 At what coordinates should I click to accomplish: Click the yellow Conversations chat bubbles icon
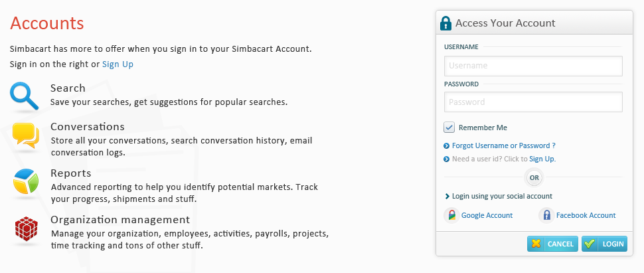25,136
